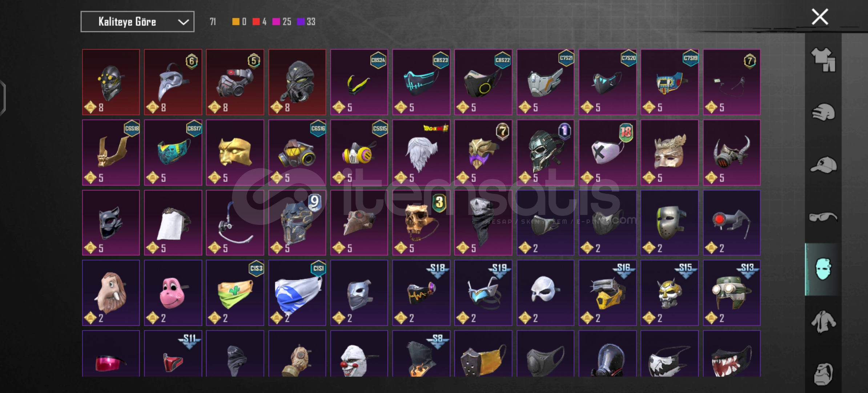The image size is (868, 393).
Task: Select the cyan face mask category
Action: [823, 269]
